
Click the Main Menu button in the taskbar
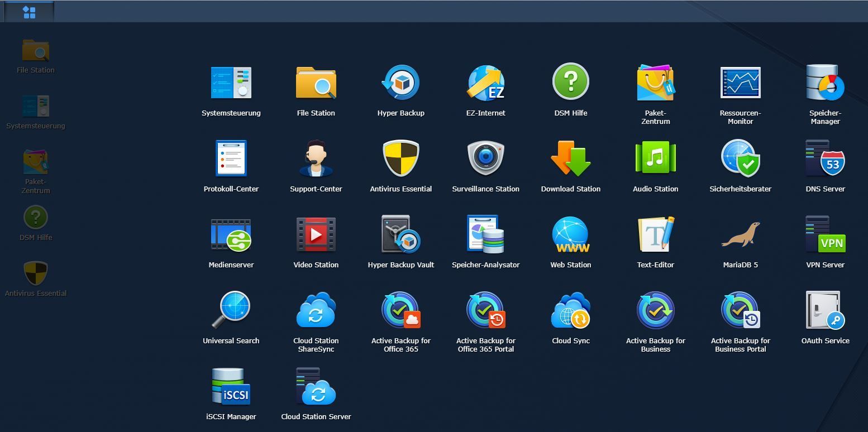tap(29, 12)
